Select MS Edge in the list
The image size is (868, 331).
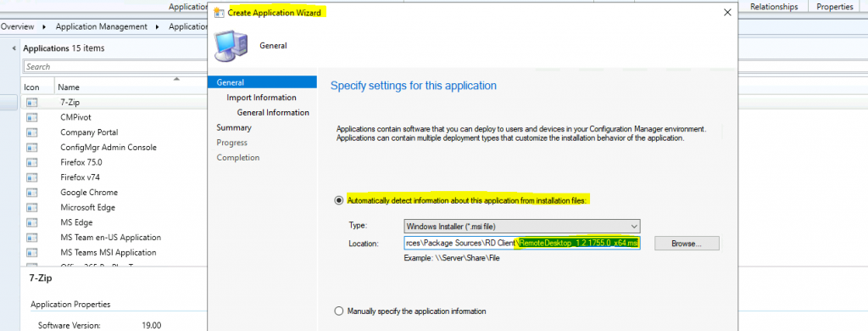(x=76, y=222)
